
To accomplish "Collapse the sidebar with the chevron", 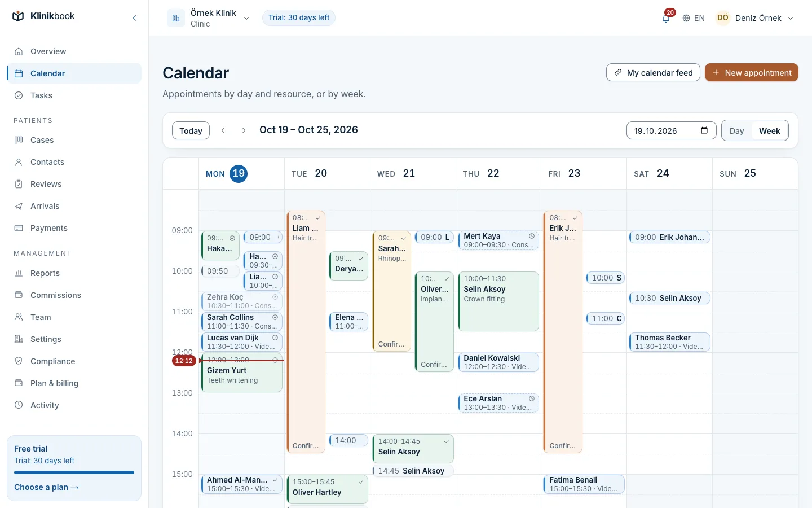I will coord(135,18).
